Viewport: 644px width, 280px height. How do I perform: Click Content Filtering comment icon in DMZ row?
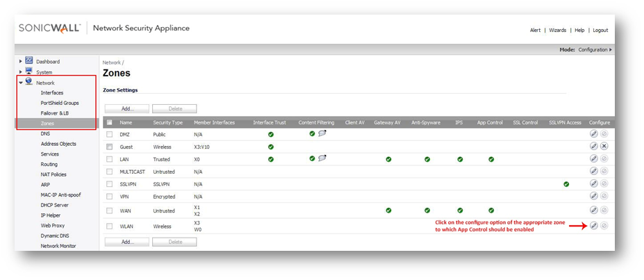pos(322,133)
